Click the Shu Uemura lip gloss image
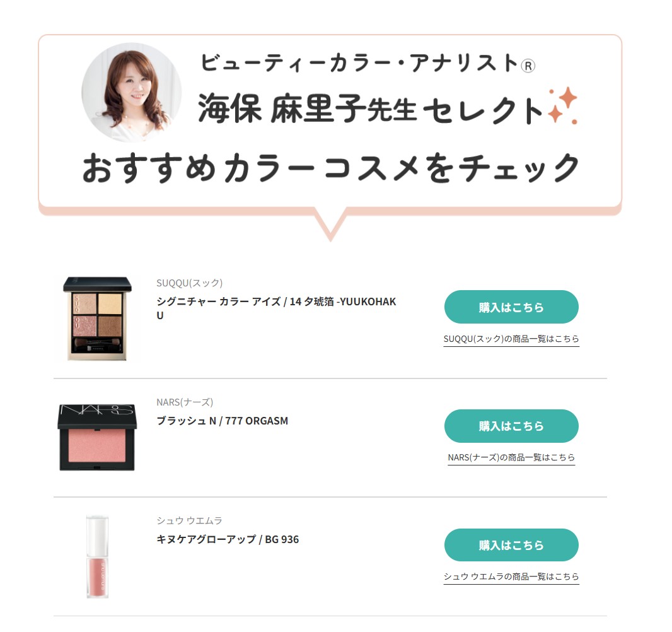Viewport: 672px width, 632px height. pyautogui.click(x=97, y=556)
